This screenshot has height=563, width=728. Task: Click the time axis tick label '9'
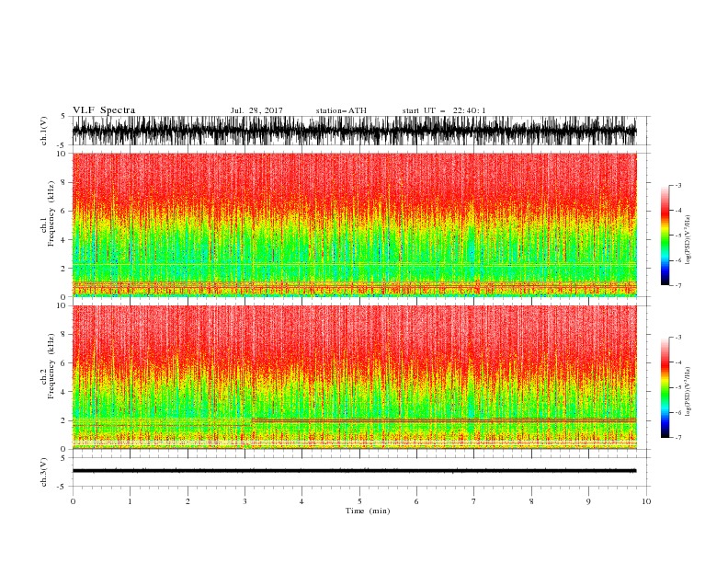(x=588, y=501)
